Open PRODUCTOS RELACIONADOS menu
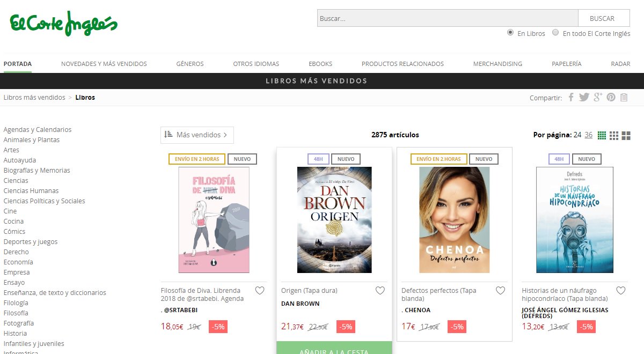644x354 pixels. click(402, 64)
